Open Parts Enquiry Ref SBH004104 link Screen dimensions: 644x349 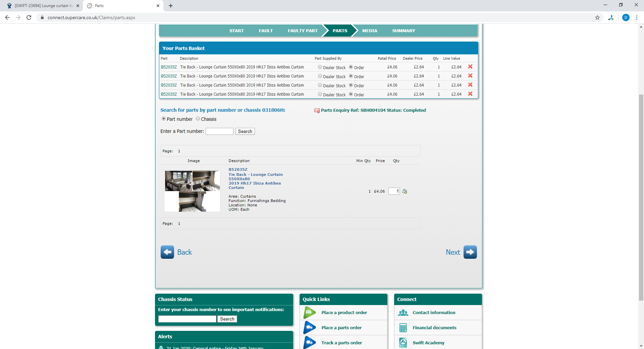(373, 110)
